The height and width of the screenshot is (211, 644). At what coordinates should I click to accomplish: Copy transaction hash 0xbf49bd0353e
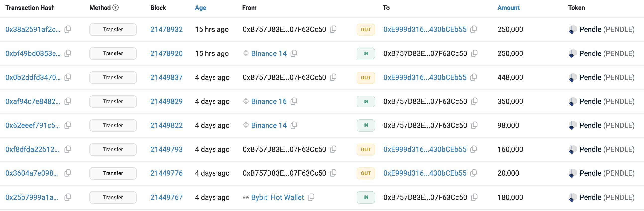68,53
